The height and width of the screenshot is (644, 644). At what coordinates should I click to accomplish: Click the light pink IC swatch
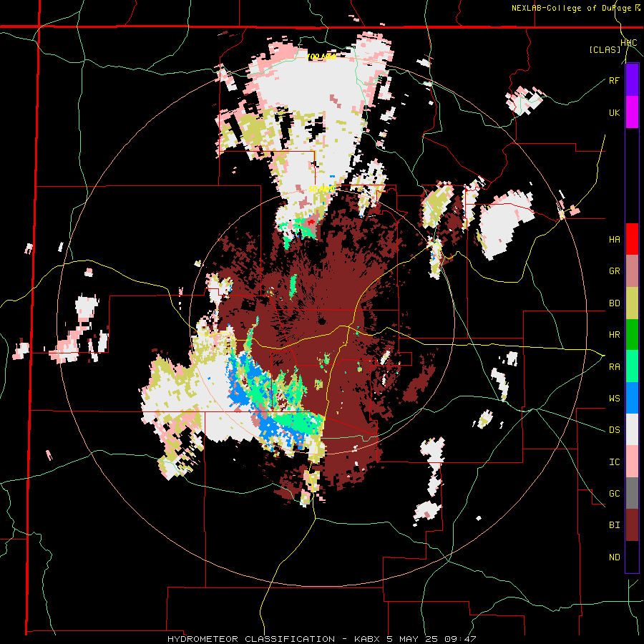(x=632, y=462)
